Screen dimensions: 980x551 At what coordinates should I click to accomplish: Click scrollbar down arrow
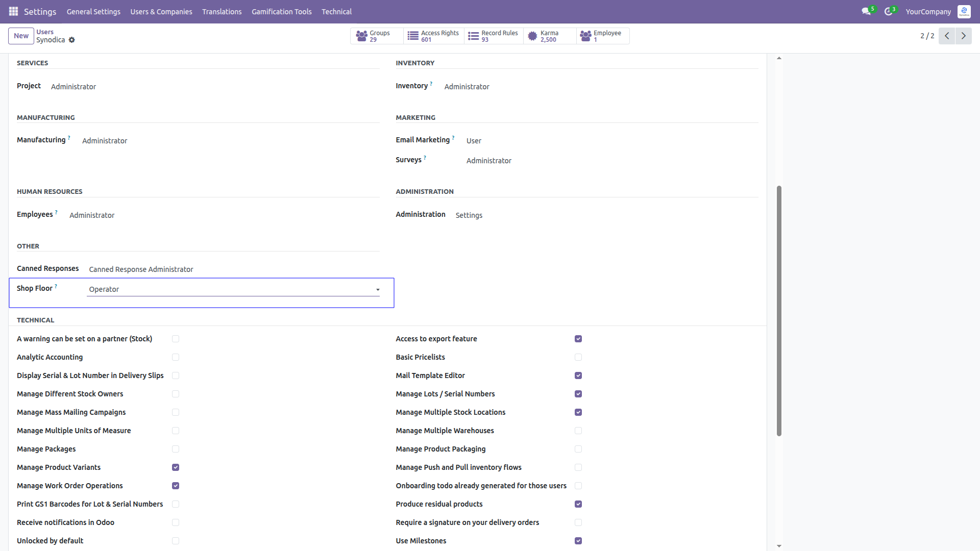pyautogui.click(x=779, y=546)
